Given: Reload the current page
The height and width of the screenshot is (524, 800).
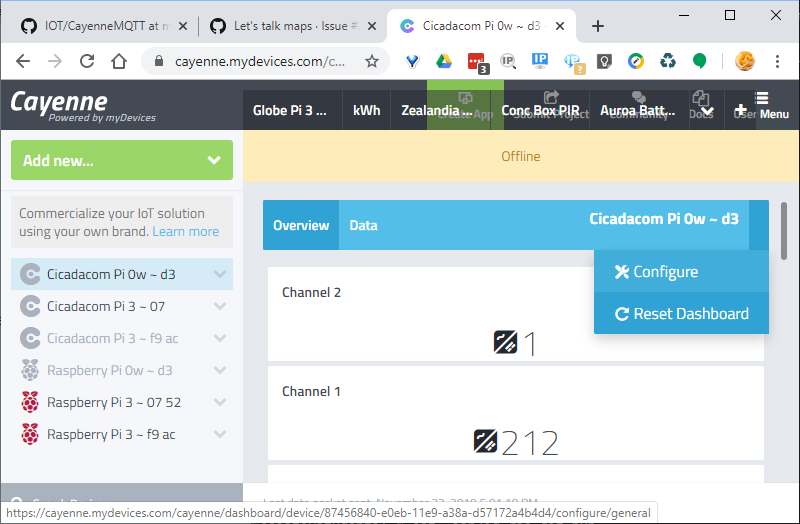Looking at the screenshot, I should (87, 61).
